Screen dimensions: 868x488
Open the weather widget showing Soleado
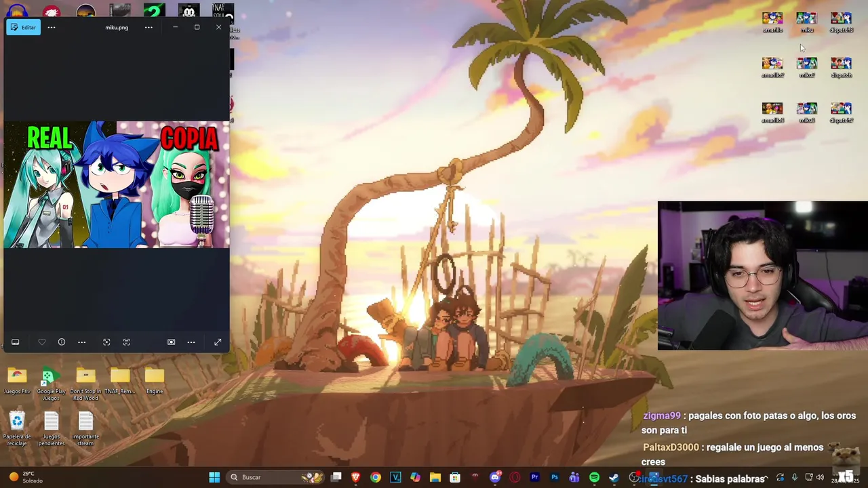25,477
